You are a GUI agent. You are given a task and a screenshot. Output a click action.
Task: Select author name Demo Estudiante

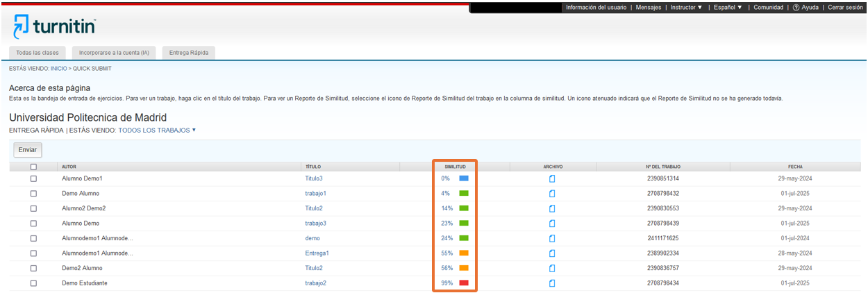coord(85,283)
